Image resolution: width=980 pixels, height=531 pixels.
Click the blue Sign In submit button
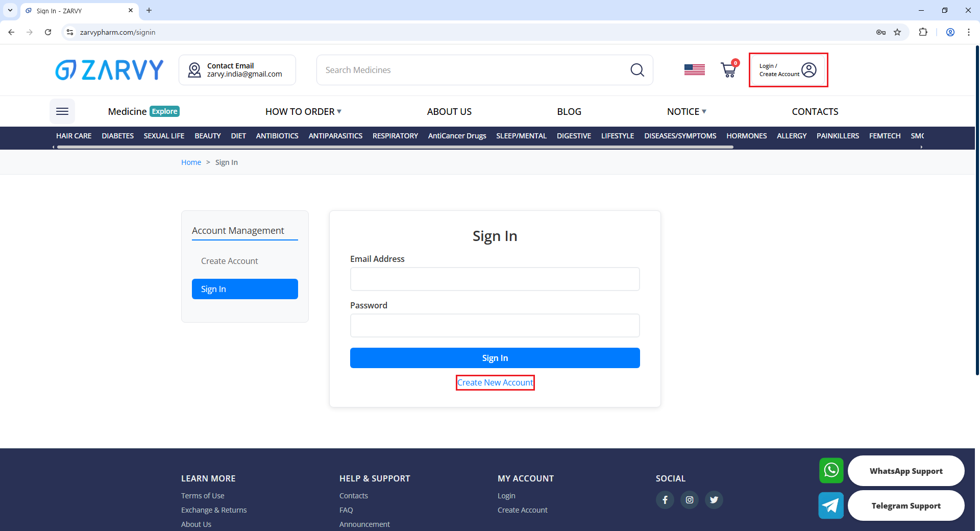[x=495, y=358]
